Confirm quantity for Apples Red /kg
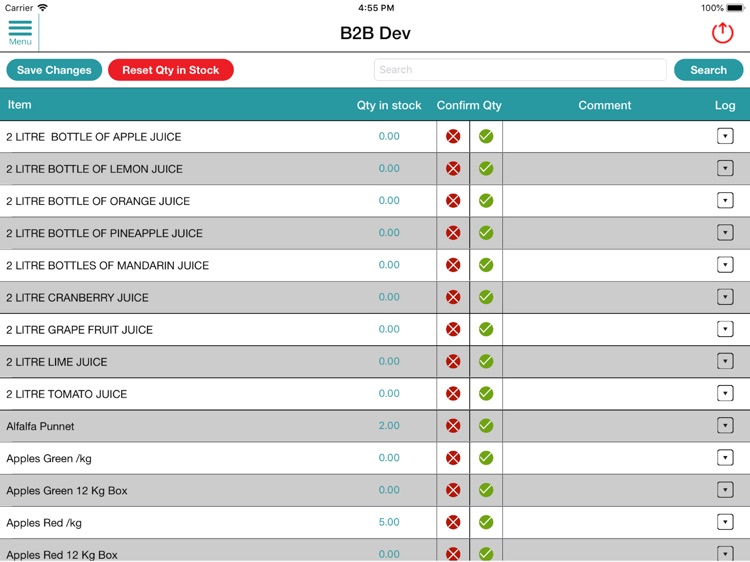The height and width of the screenshot is (562, 750). 486,522
